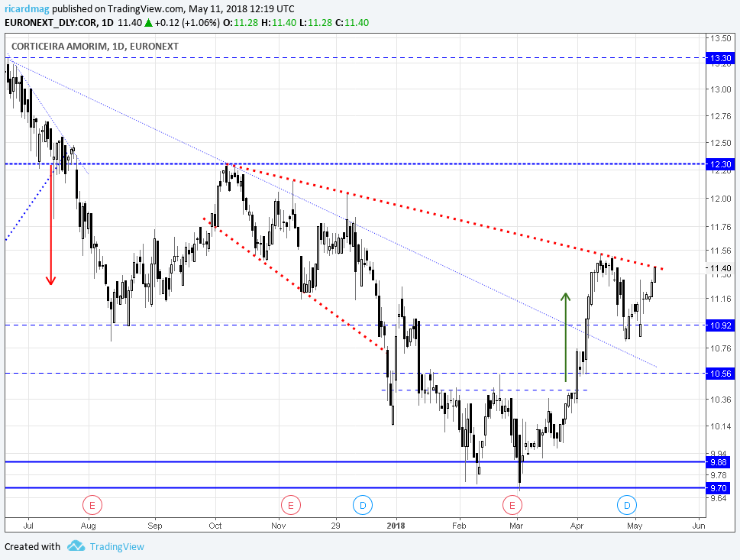The height and width of the screenshot is (560, 740).
Task: Click the Oct time axis label
Action: (x=215, y=526)
